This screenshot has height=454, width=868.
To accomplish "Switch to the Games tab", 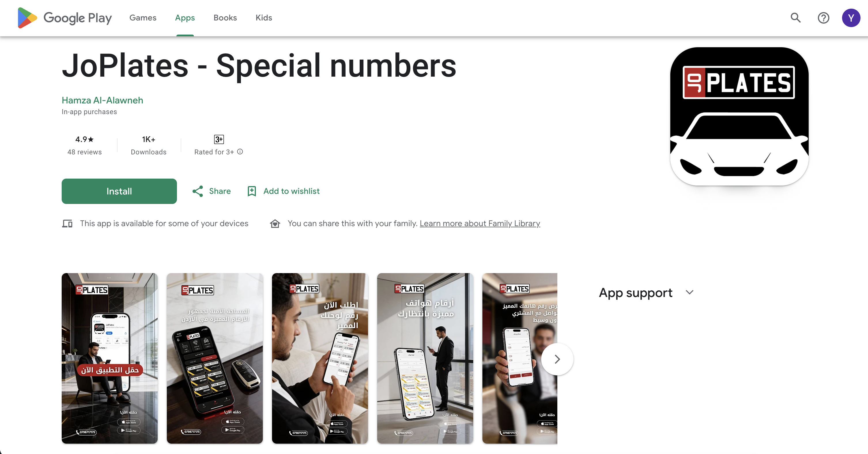I will 143,18.
